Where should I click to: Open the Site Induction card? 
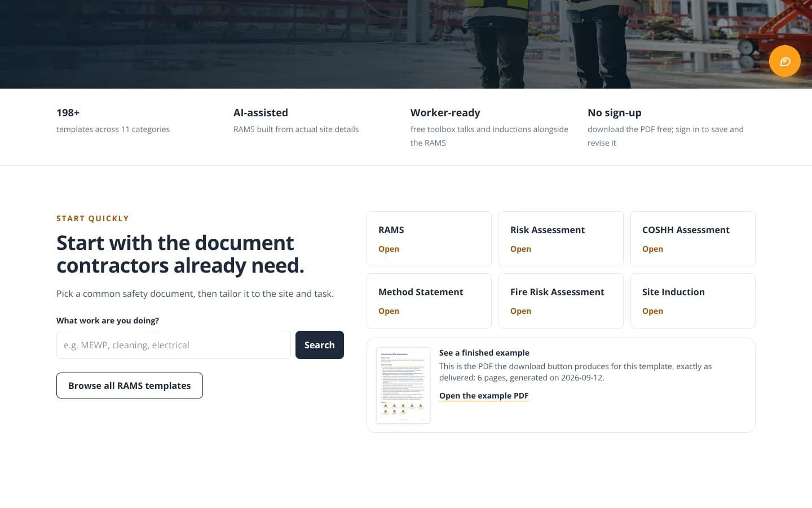click(693, 301)
